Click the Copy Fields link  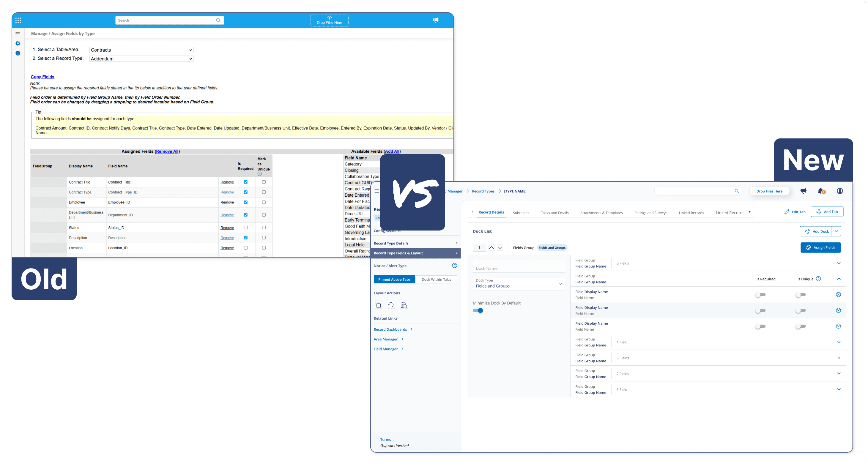coord(42,76)
